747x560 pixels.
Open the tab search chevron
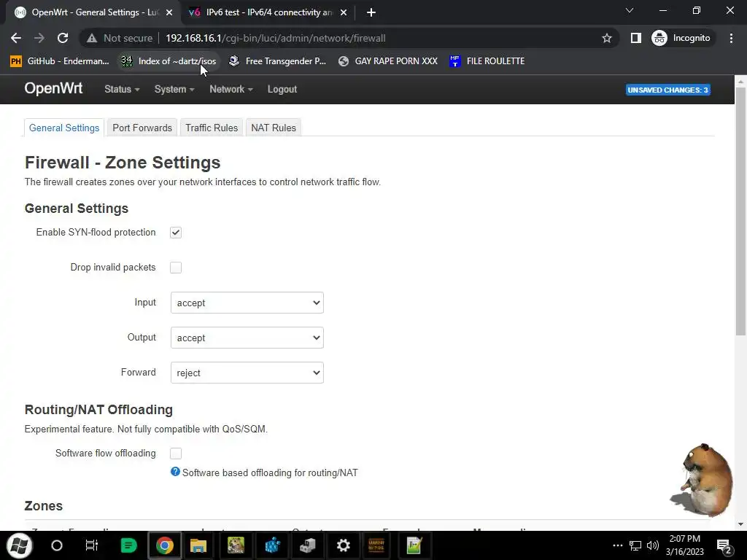click(x=630, y=10)
